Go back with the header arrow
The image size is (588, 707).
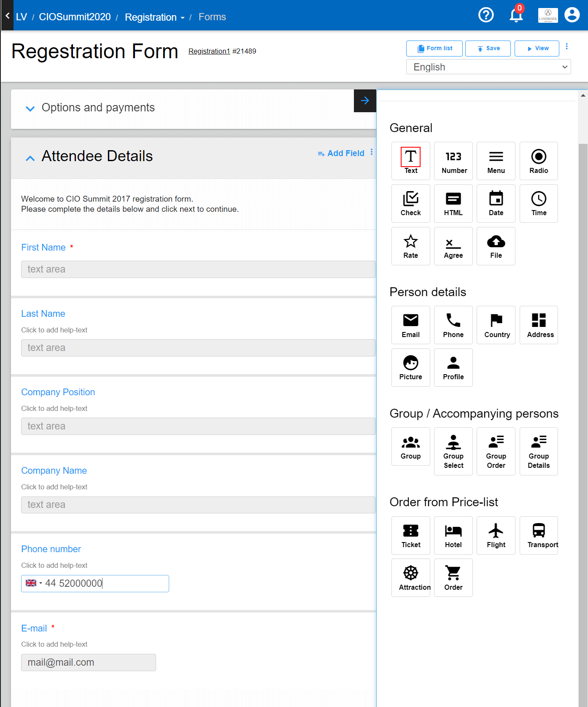[x=7, y=15]
